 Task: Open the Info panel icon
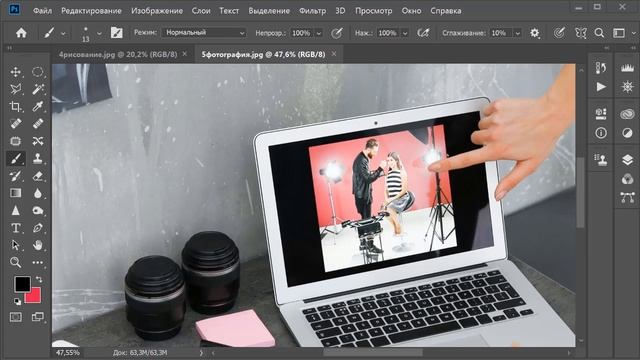[601, 133]
